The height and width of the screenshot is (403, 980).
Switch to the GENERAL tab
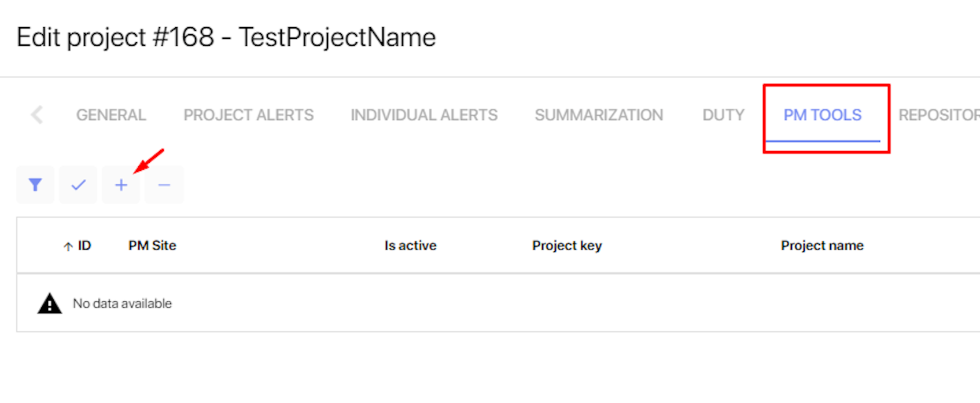(111, 115)
